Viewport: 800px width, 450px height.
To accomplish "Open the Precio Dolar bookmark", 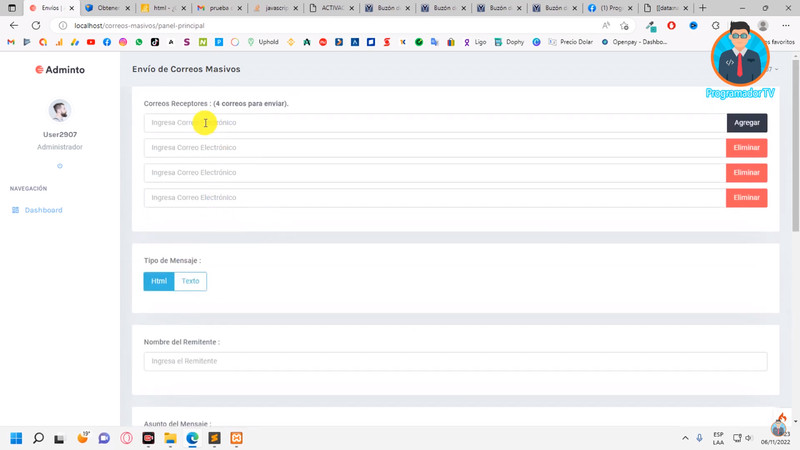I will click(570, 42).
